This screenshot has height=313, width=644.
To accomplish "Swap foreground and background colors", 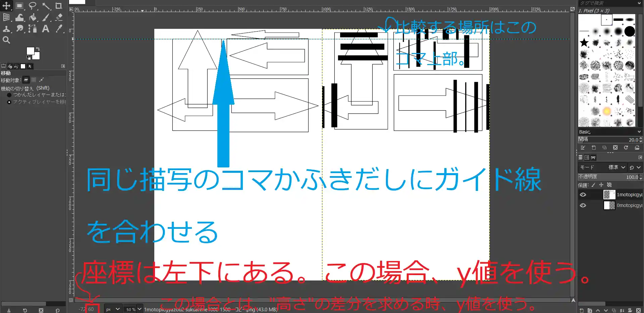I will click(x=38, y=49).
